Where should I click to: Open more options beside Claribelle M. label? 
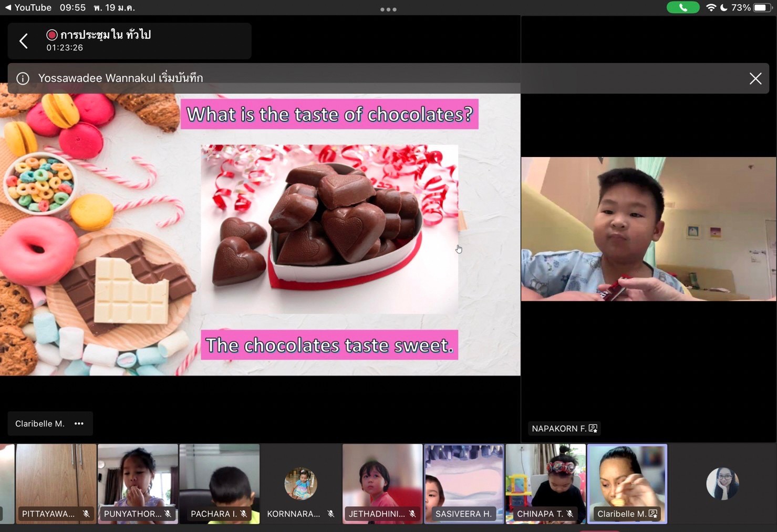[79, 424]
